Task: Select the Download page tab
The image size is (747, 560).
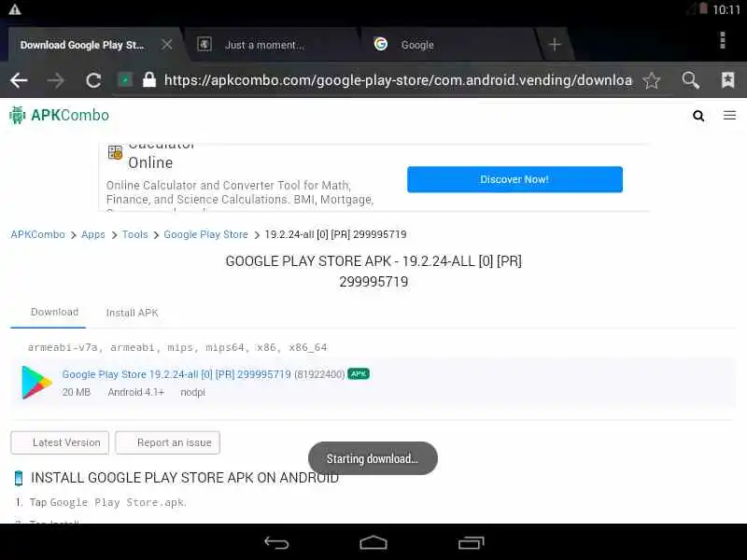Action: (49, 313)
